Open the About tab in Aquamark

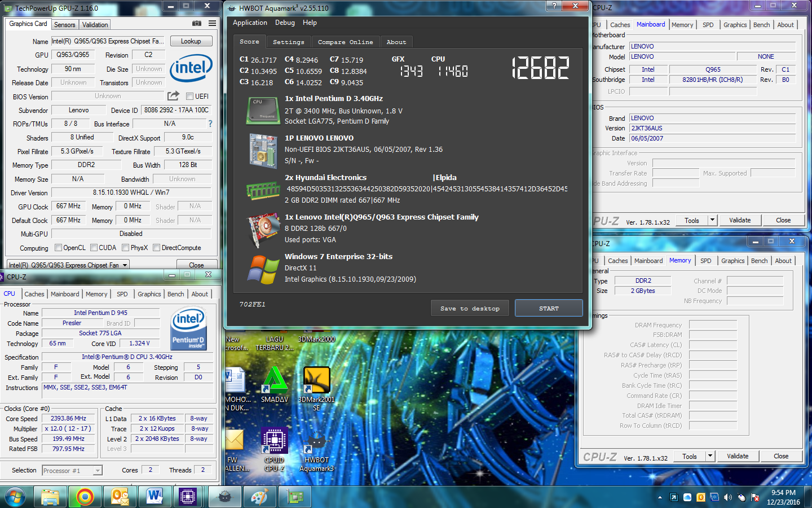(396, 42)
